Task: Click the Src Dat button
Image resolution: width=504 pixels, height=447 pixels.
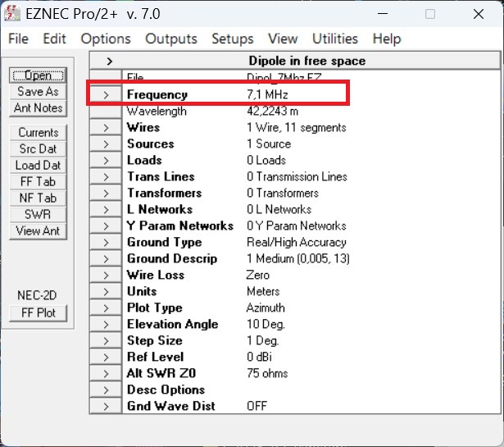Action: click(x=38, y=148)
